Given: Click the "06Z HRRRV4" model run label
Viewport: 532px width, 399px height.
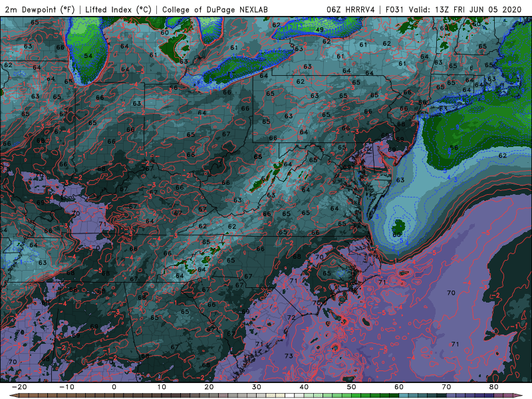Looking at the screenshot, I should [350, 9].
